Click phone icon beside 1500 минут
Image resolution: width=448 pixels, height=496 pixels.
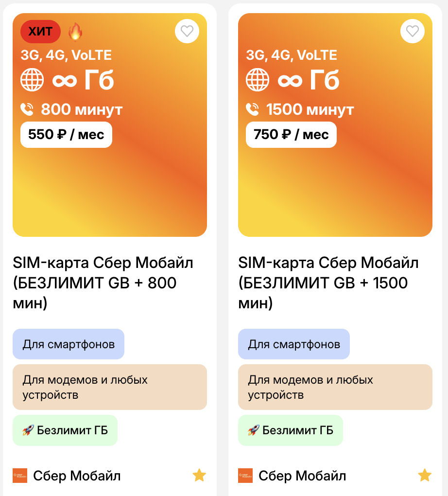[x=253, y=109]
